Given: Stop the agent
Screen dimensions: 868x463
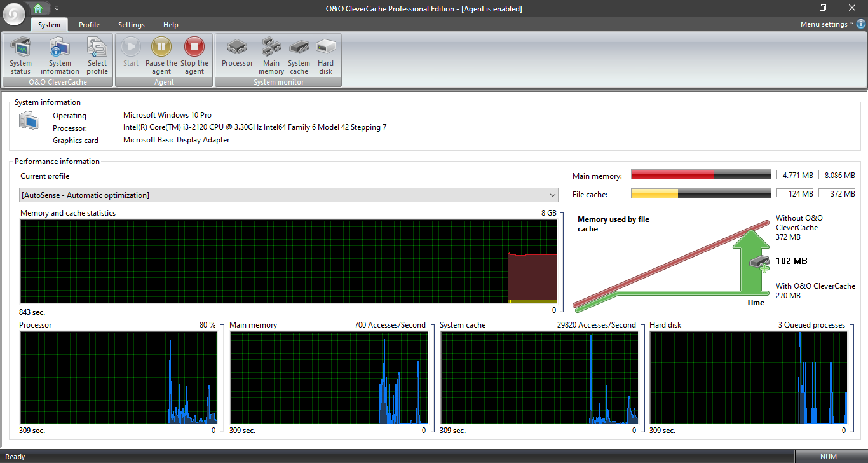Looking at the screenshot, I should 194,56.
